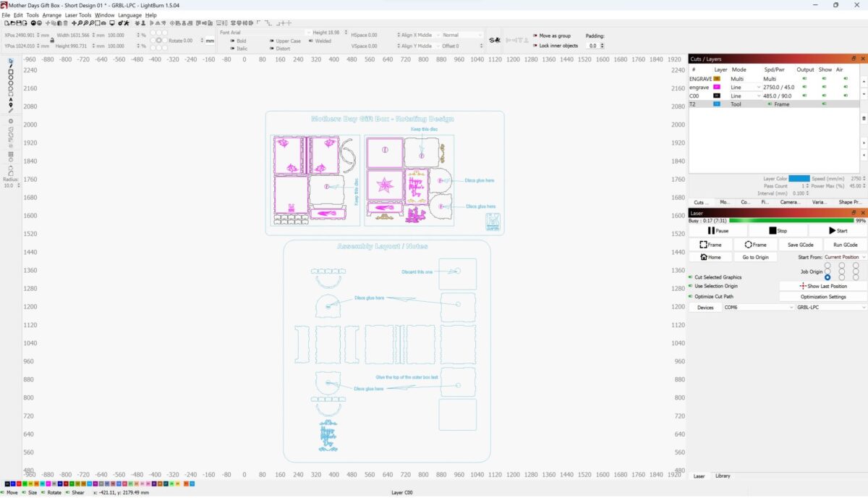Toggle Show for the engrave layer
The width and height of the screenshot is (868, 498).
pos(825,87)
